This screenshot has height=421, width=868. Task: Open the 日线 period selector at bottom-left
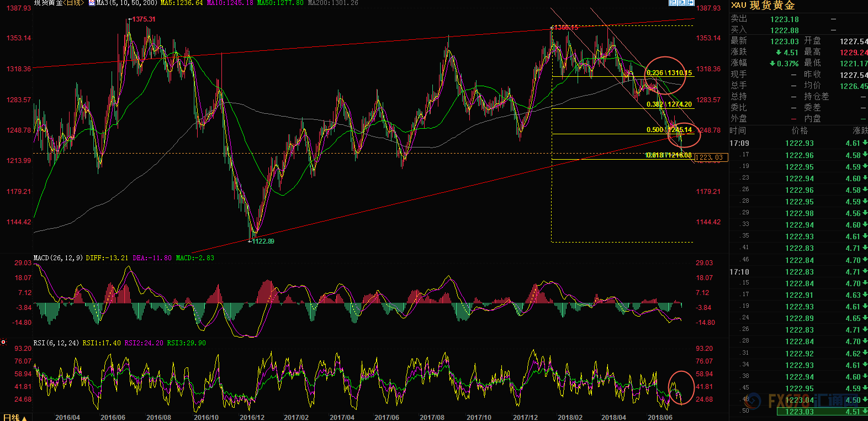tap(15, 417)
